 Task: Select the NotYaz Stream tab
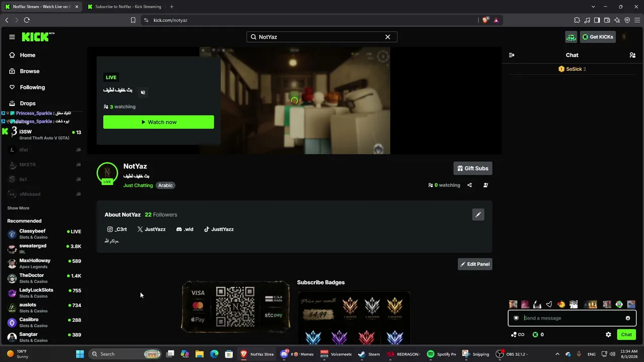coord(41,7)
